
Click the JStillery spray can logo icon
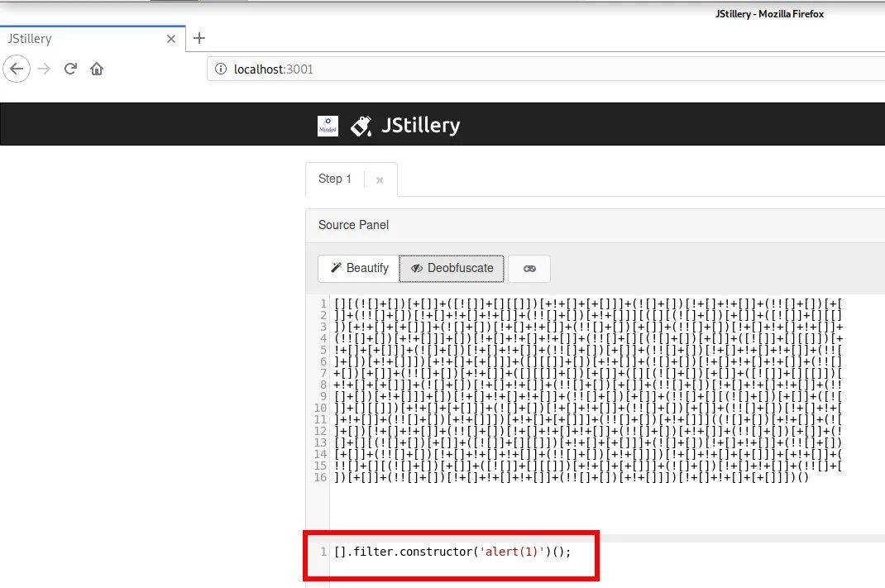(x=361, y=126)
